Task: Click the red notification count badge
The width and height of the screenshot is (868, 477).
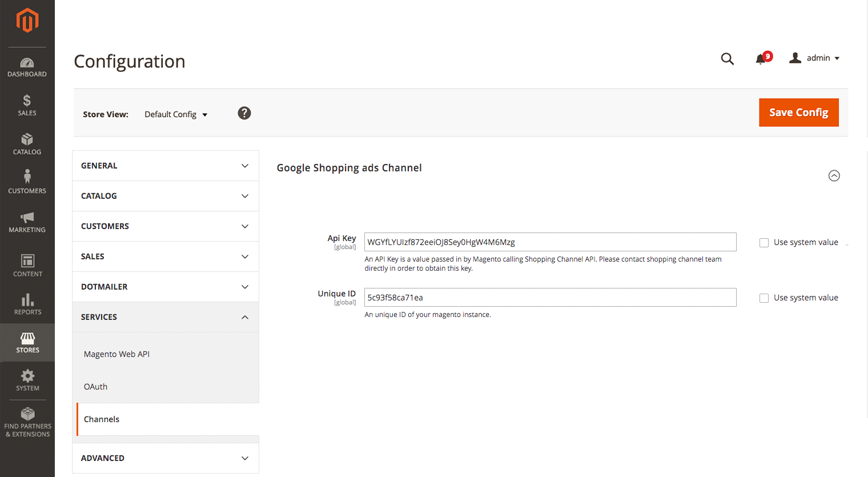Action: (768, 56)
